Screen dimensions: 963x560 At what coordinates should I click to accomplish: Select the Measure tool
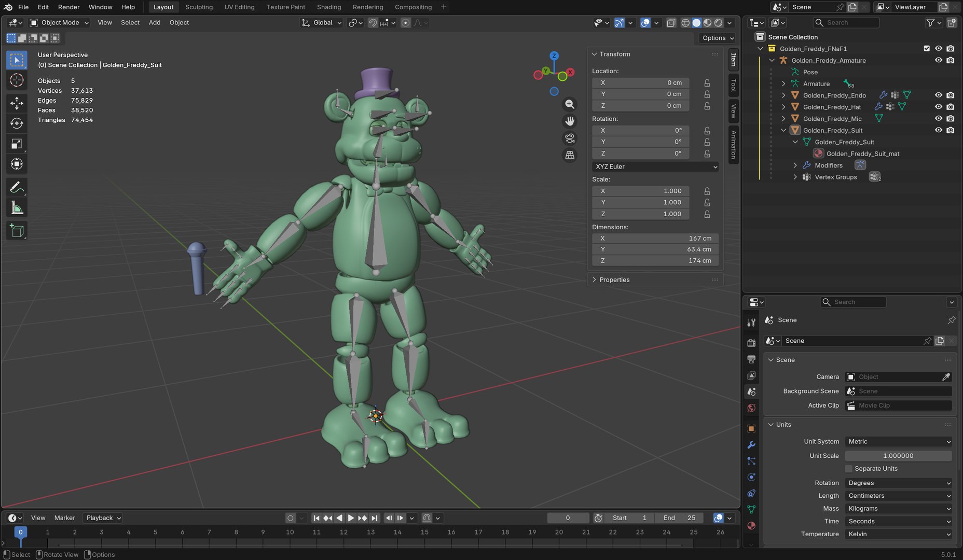(17, 208)
